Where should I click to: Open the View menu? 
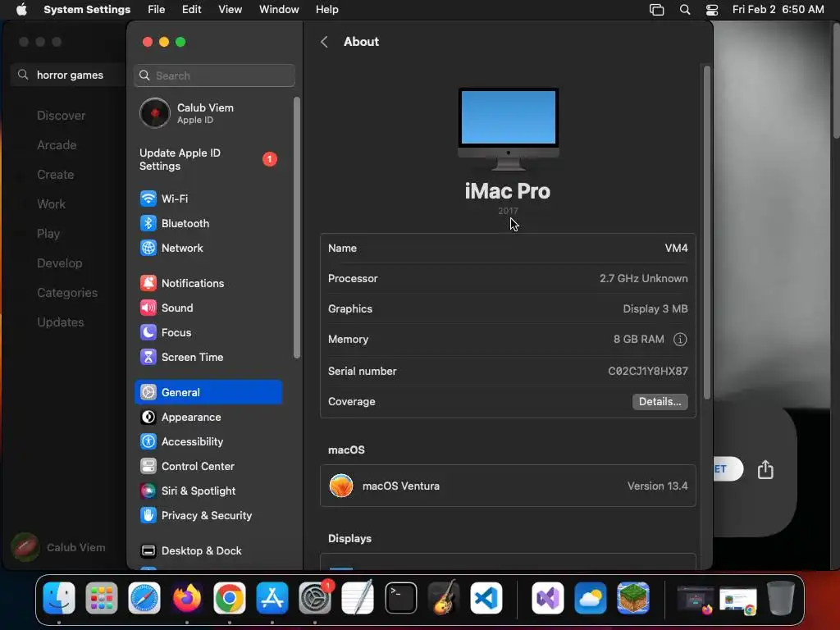(x=231, y=10)
